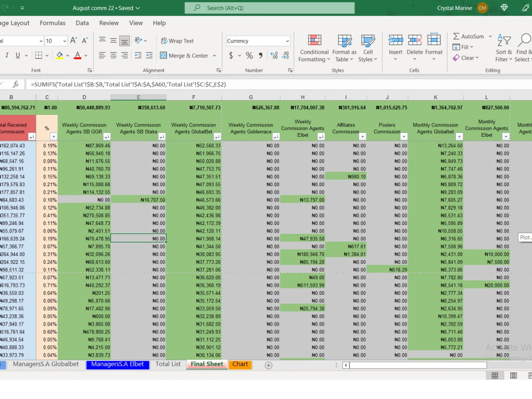Open the Review ribbon tab

click(x=109, y=23)
